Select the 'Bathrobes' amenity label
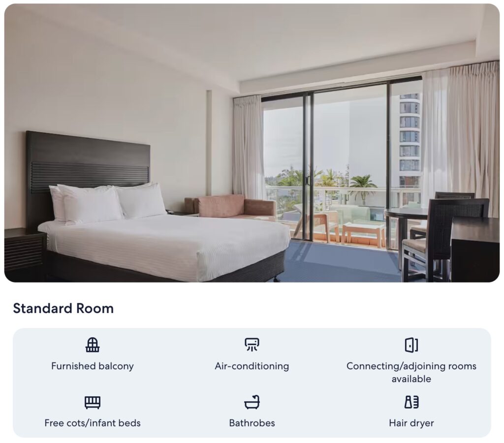 point(252,423)
